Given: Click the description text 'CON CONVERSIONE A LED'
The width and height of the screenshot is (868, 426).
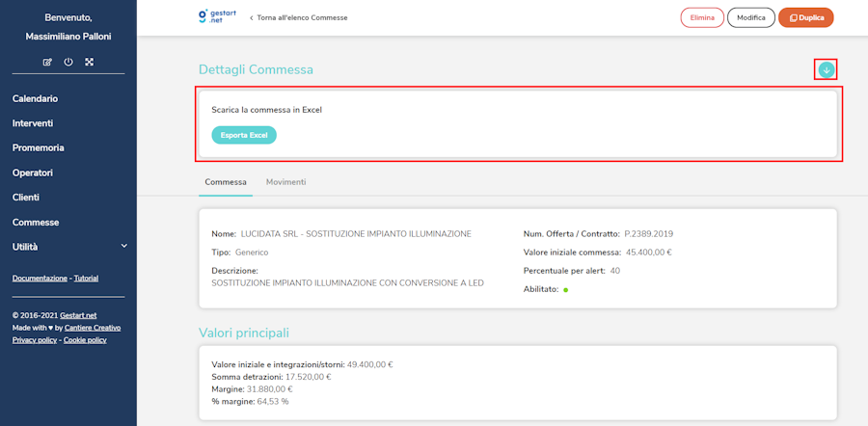Looking at the screenshot, I should 432,282.
